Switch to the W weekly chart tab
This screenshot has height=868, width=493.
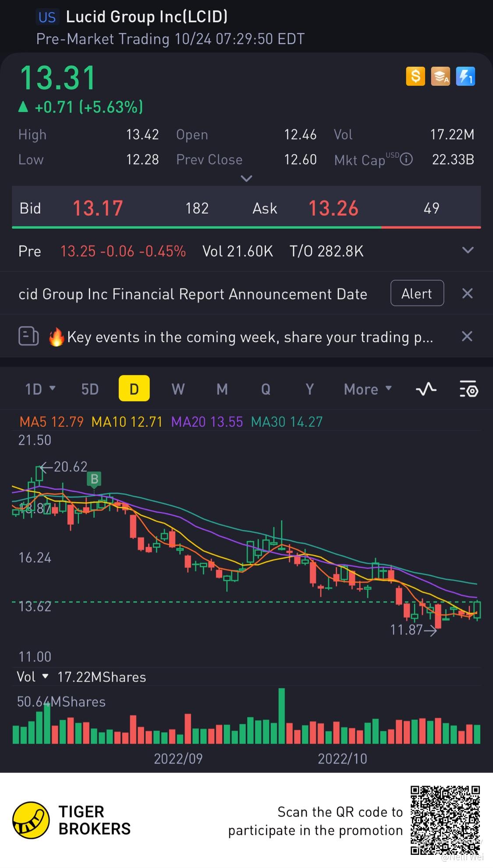[x=178, y=389]
